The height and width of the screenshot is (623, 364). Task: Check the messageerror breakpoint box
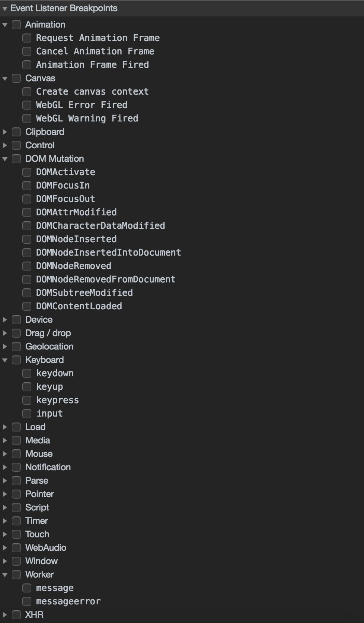[x=27, y=601]
